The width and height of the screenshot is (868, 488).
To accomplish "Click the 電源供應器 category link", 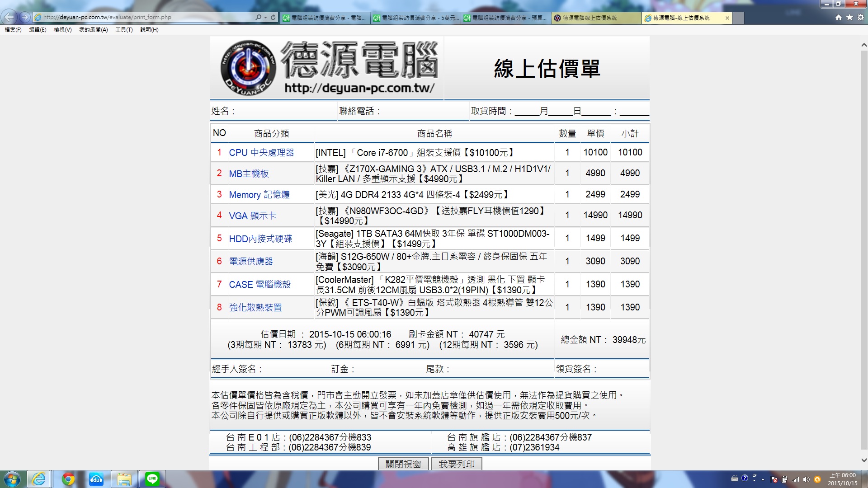I will (x=251, y=261).
